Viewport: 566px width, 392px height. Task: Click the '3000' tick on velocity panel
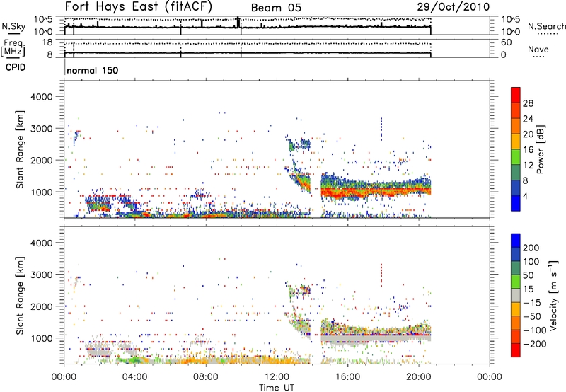41,275
